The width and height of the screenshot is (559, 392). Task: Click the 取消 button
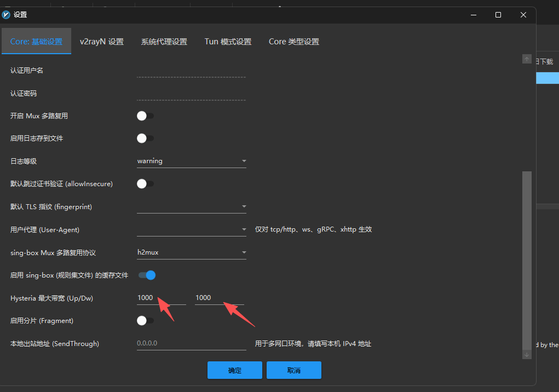(294, 370)
